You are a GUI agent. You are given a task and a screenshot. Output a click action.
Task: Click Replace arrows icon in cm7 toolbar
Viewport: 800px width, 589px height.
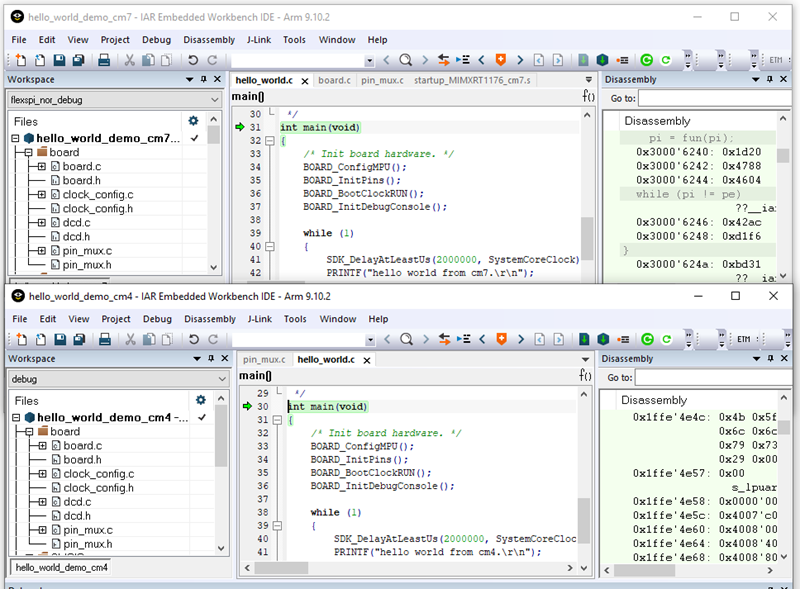(x=443, y=60)
